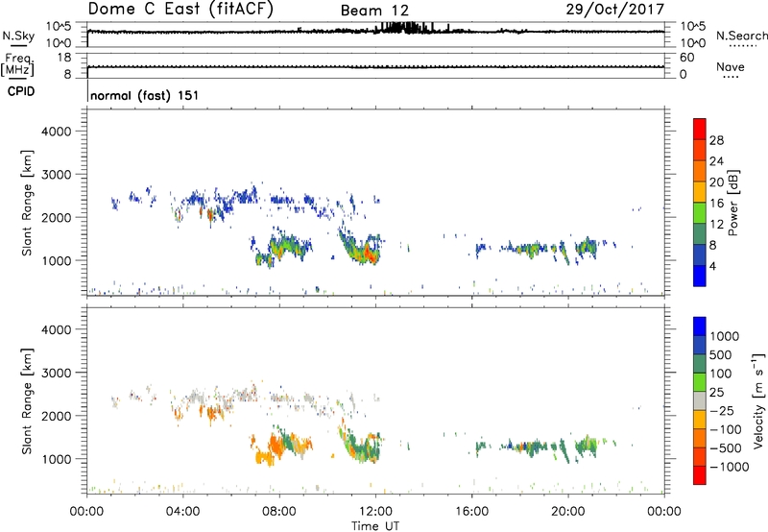This screenshot has height=532, width=768.
Task: Click the "25" velocity colorbar label
Action: 717,393
